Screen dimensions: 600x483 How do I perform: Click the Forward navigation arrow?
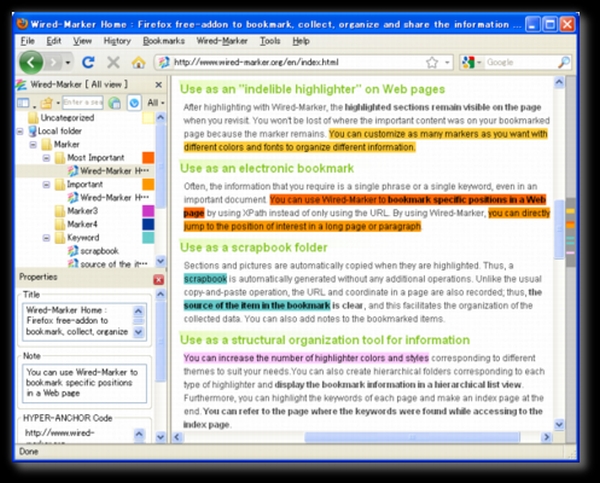53,62
